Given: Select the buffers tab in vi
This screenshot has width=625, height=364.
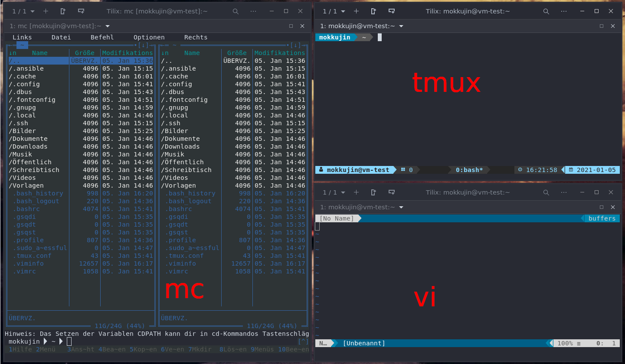Looking at the screenshot, I should coord(602,218).
